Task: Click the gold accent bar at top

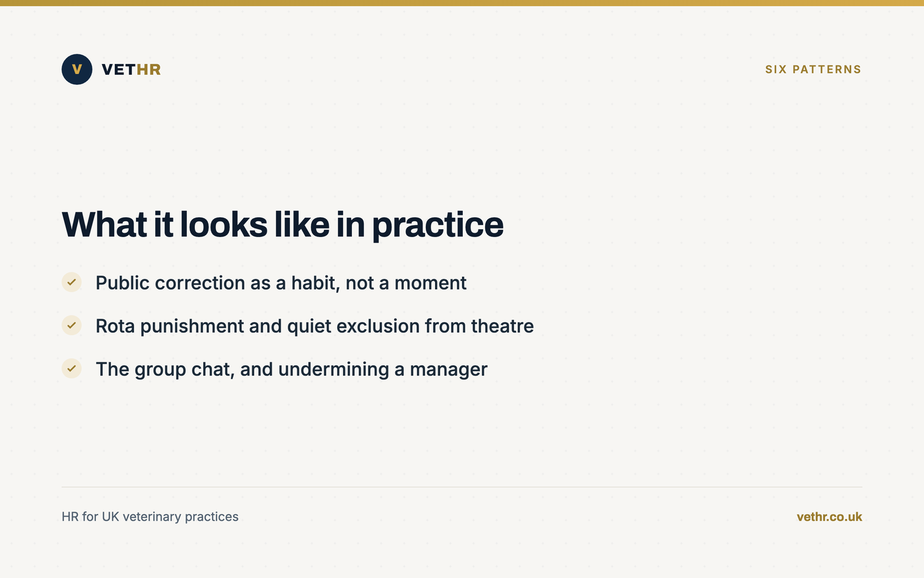Action: 462,3
